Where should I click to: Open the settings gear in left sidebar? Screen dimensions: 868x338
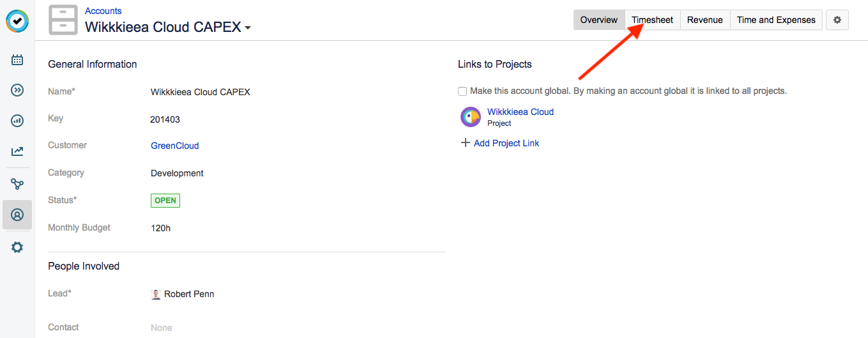click(17, 247)
